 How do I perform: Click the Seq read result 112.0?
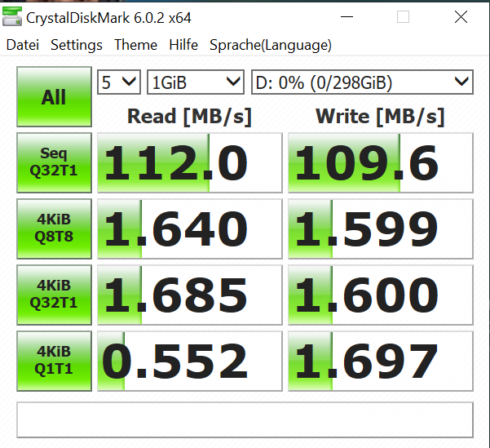[x=190, y=162]
